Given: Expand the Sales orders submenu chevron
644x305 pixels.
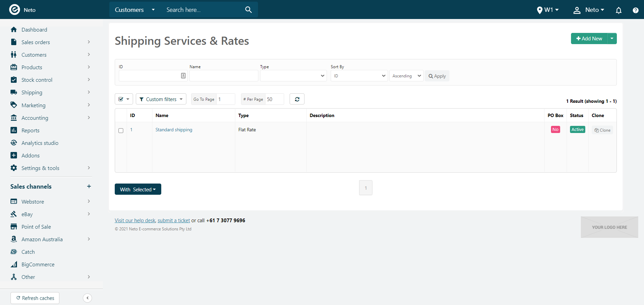Looking at the screenshot, I should click(x=89, y=42).
